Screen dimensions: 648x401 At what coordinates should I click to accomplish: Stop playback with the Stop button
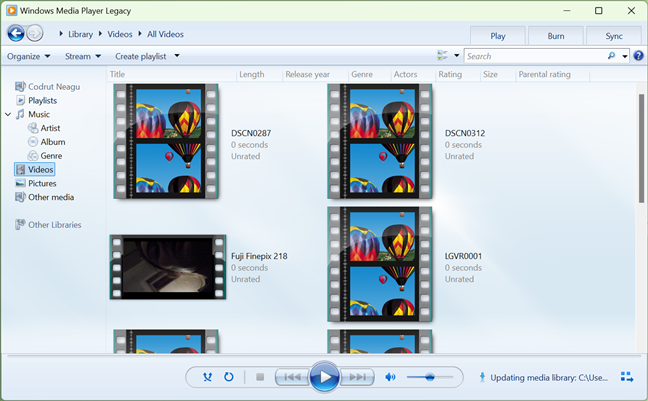(260, 377)
